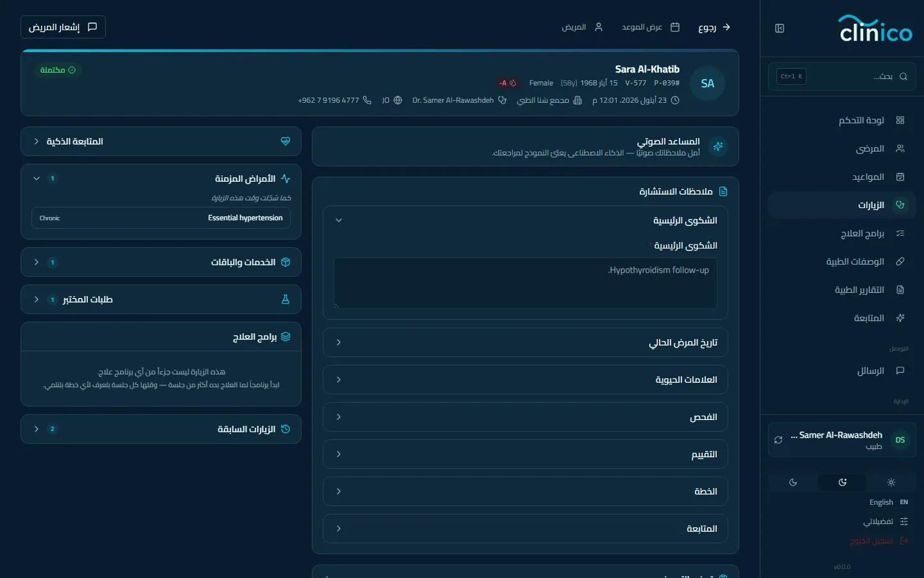Open الرسائل messages in the sidebar

pyautogui.click(x=842, y=371)
